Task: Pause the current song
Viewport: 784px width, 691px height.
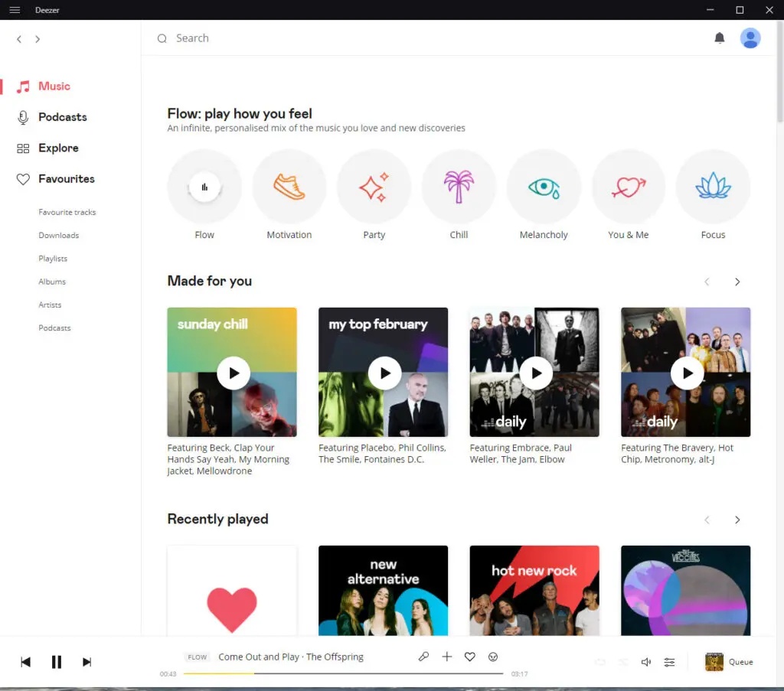Action: (x=57, y=662)
